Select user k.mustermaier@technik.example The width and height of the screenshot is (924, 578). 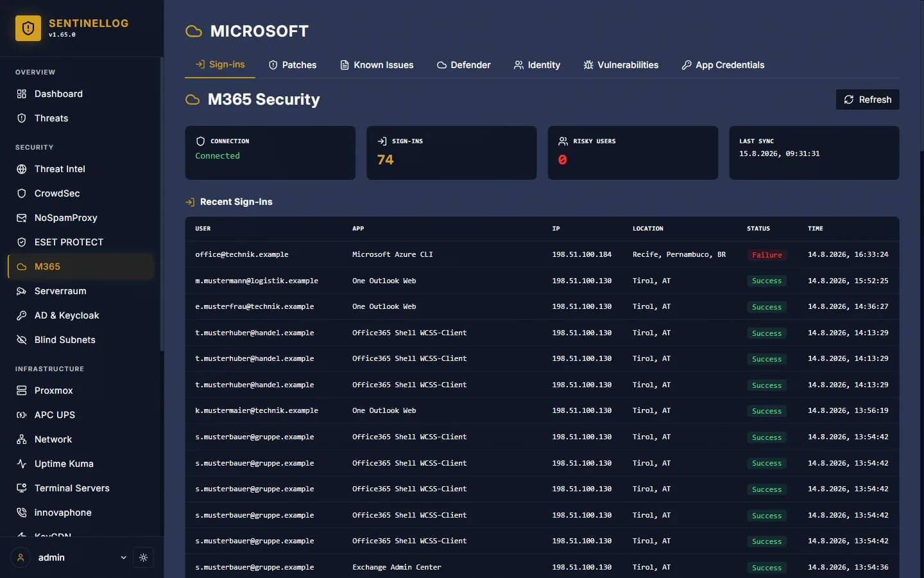point(257,411)
